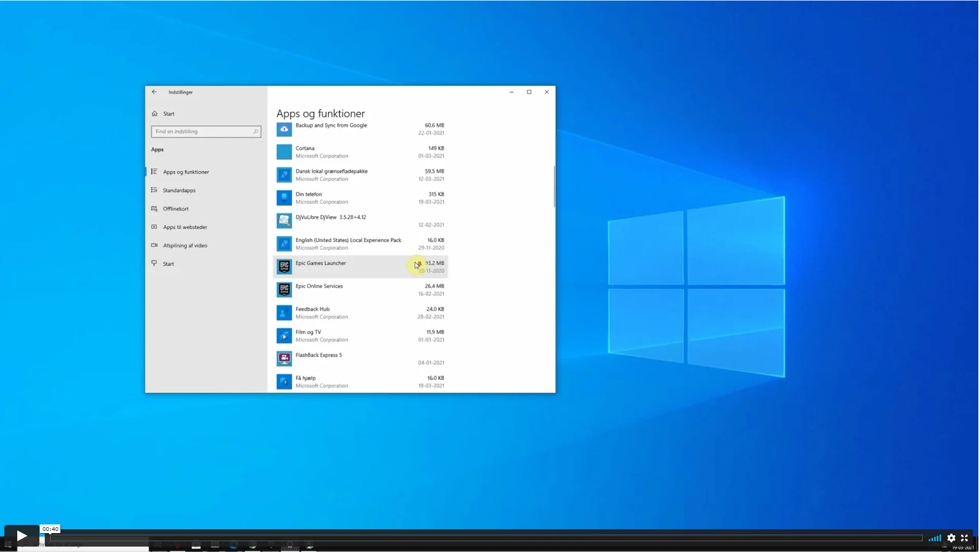The height and width of the screenshot is (552, 980).
Task: Click the video progress bar
Action: [x=486, y=538]
